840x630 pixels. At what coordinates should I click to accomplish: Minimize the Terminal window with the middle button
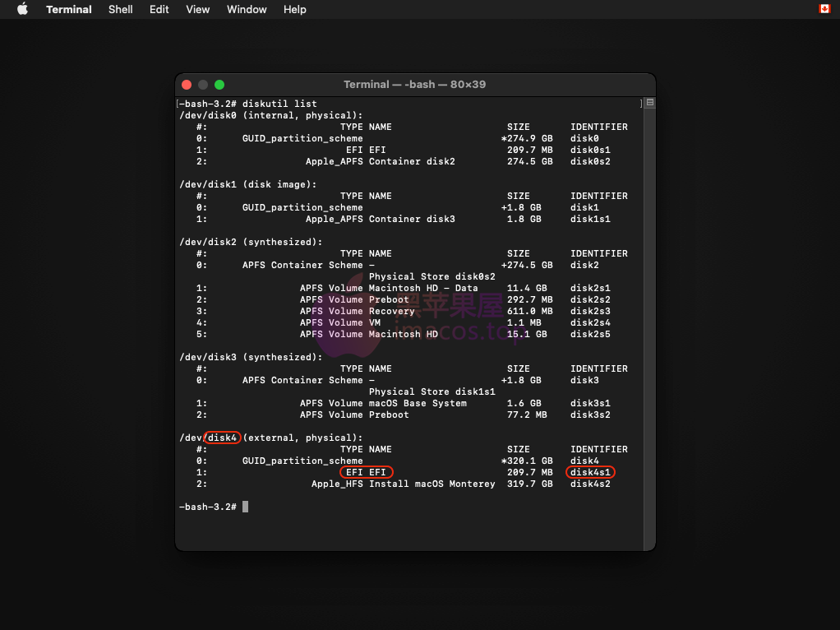(x=203, y=85)
